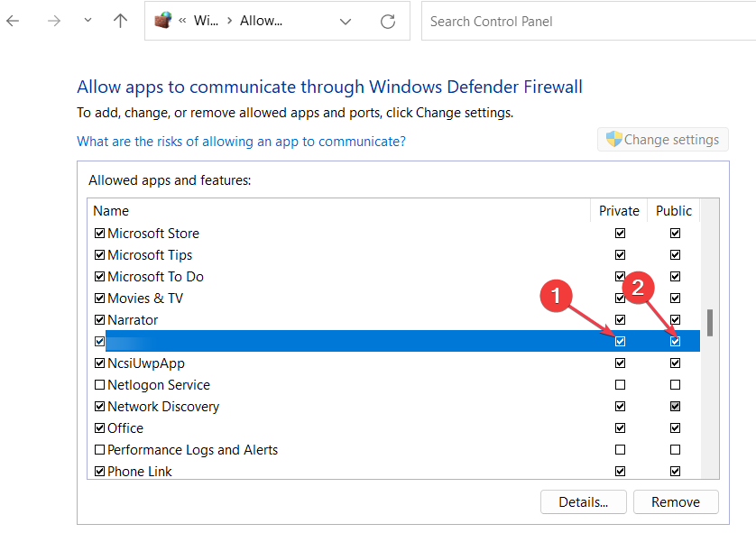Enable Public for Performance Logs and Alerts

point(675,450)
